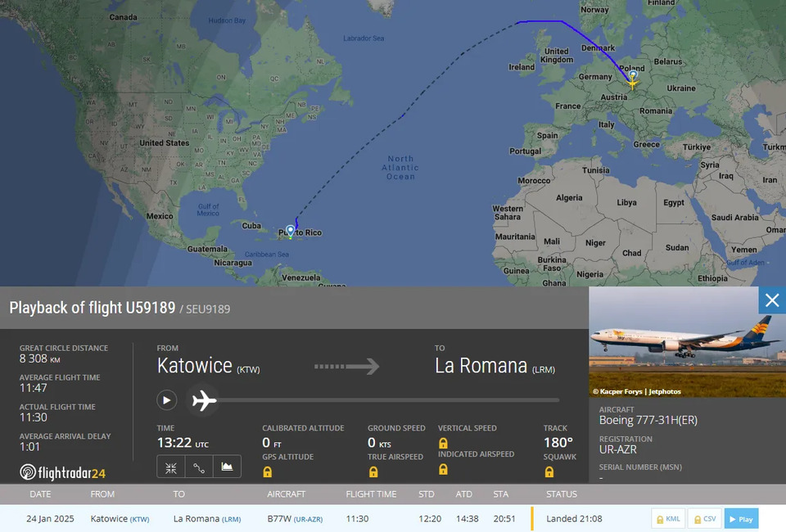
Task: Click the Flightradar24 logo
Action: 63,472
